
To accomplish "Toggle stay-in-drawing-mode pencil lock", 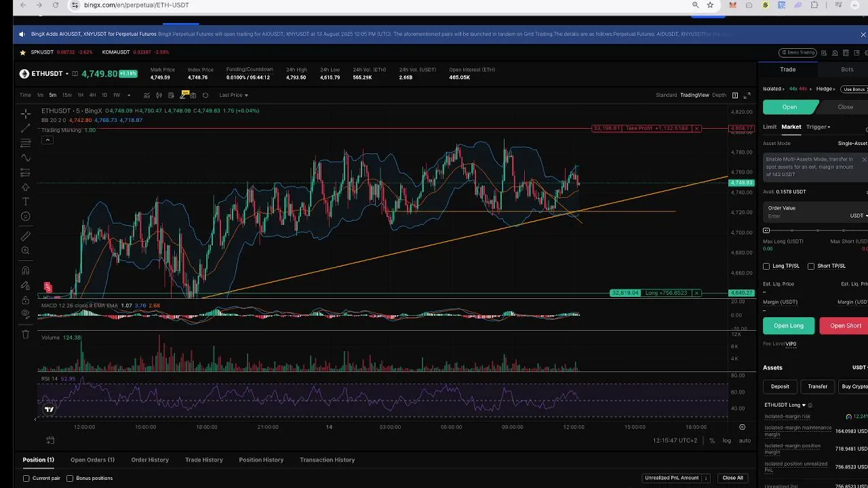I will (x=25, y=285).
